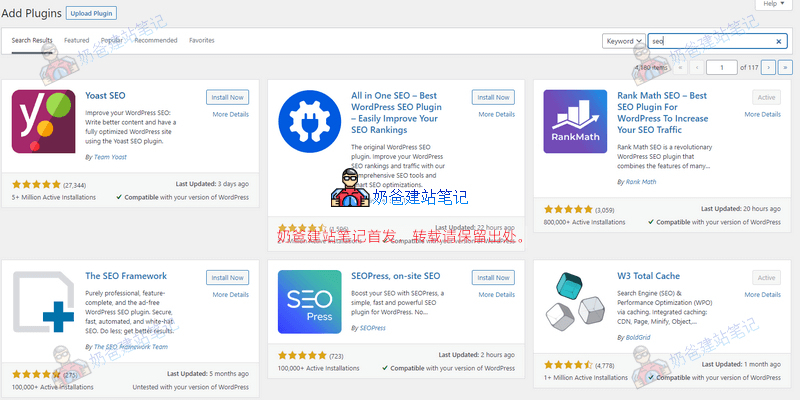Click the "800,000+ Active Installations" text

[584, 222]
